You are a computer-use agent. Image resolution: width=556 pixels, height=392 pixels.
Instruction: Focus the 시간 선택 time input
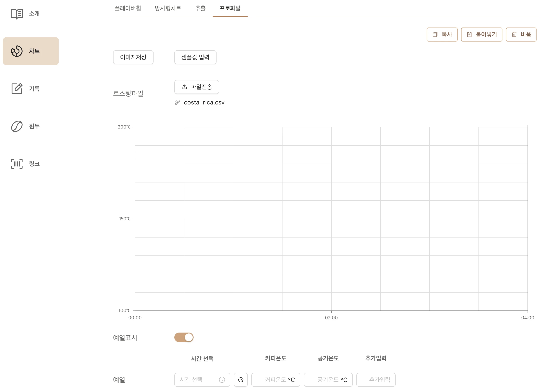(x=202, y=380)
